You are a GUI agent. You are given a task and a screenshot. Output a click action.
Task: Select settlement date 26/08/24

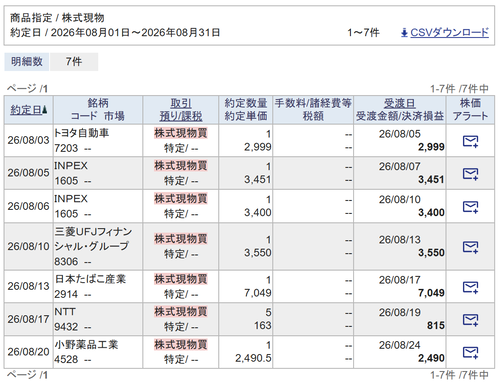399,345
